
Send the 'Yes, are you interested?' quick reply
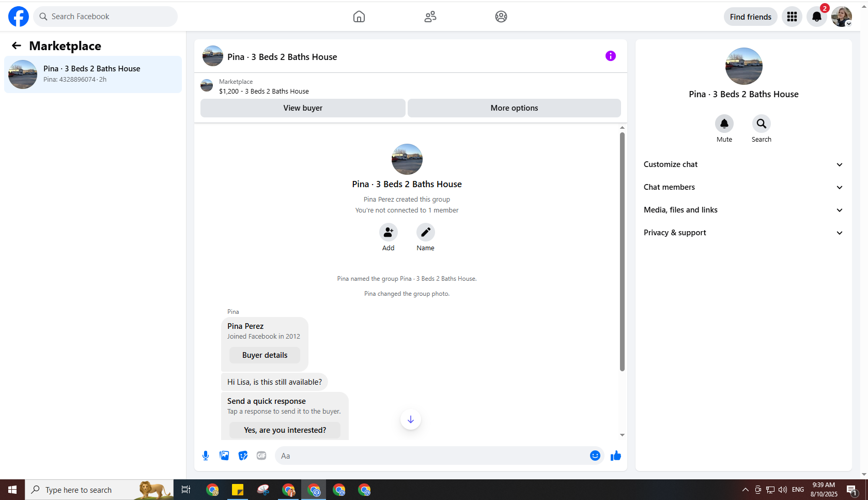pyautogui.click(x=285, y=430)
